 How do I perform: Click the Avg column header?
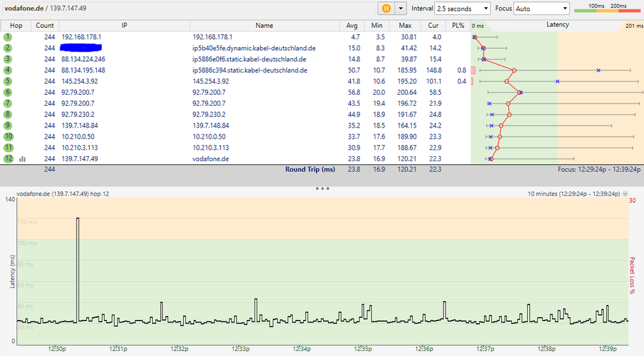pos(352,26)
